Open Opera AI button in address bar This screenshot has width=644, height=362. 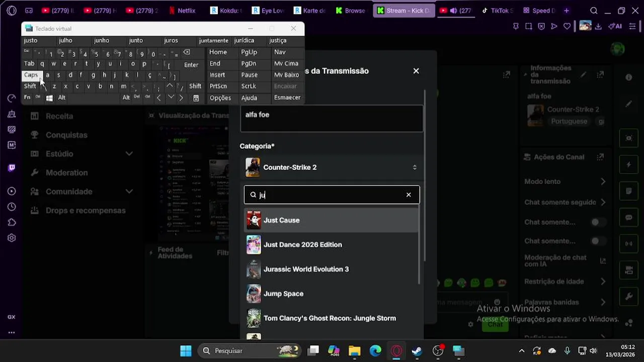pyautogui.click(x=615, y=26)
